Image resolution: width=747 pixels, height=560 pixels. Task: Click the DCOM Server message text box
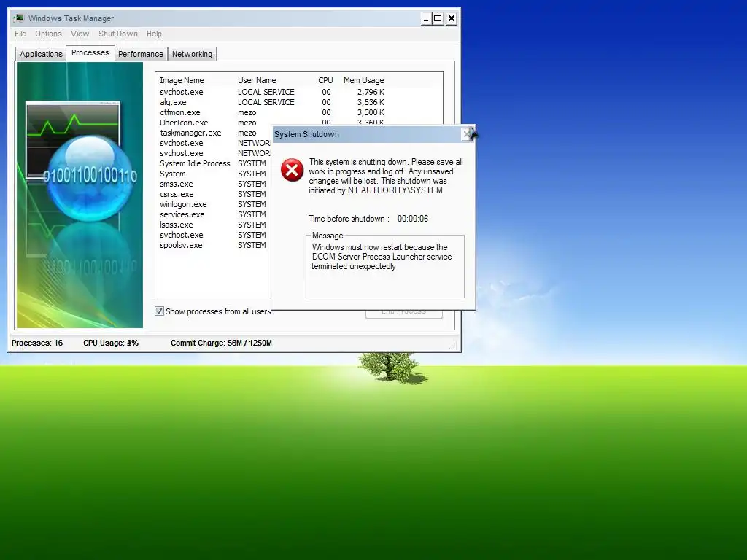385,267
